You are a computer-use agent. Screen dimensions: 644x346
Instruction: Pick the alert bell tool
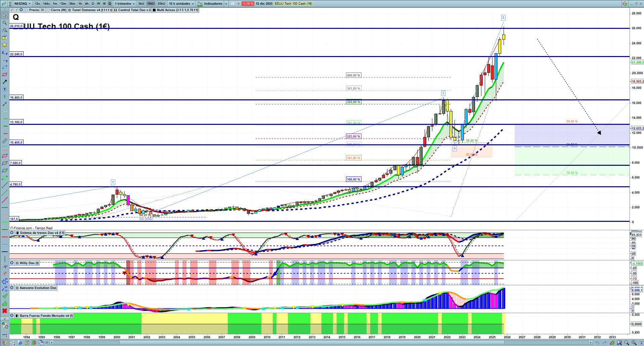pyautogui.click(x=5, y=45)
